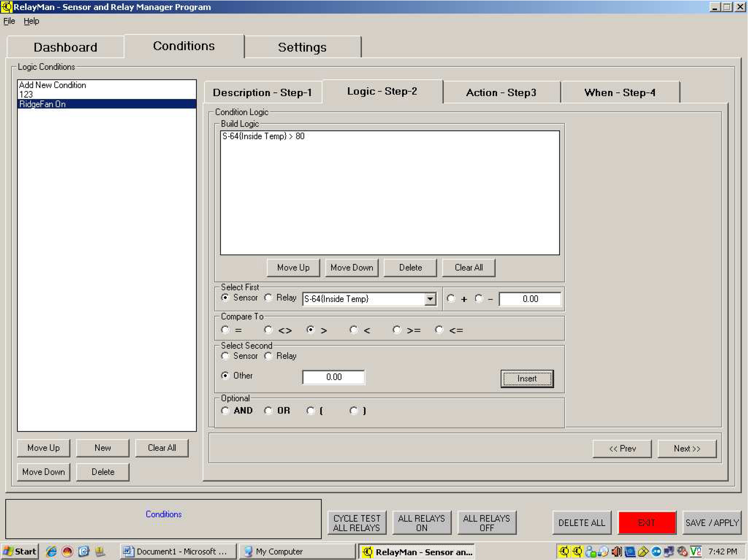Click the network computers tray icon
The image size is (749, 560).
point(669,552)
